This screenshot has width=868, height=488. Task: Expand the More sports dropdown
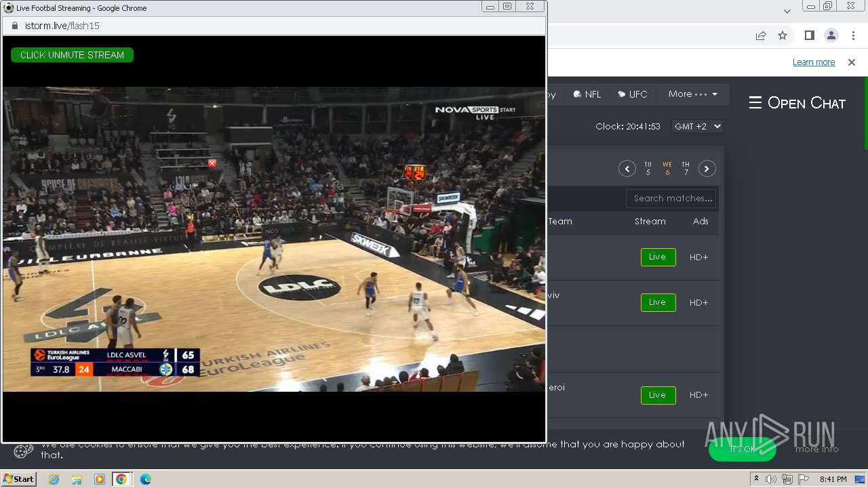tap(693, 94)
